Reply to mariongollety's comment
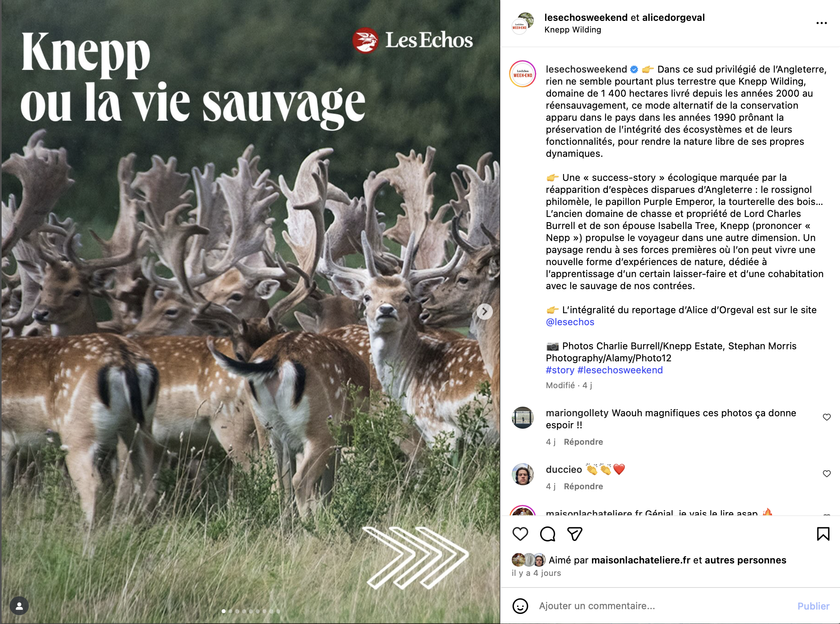This screenshot has width=840, height=624. pos(583,442)
